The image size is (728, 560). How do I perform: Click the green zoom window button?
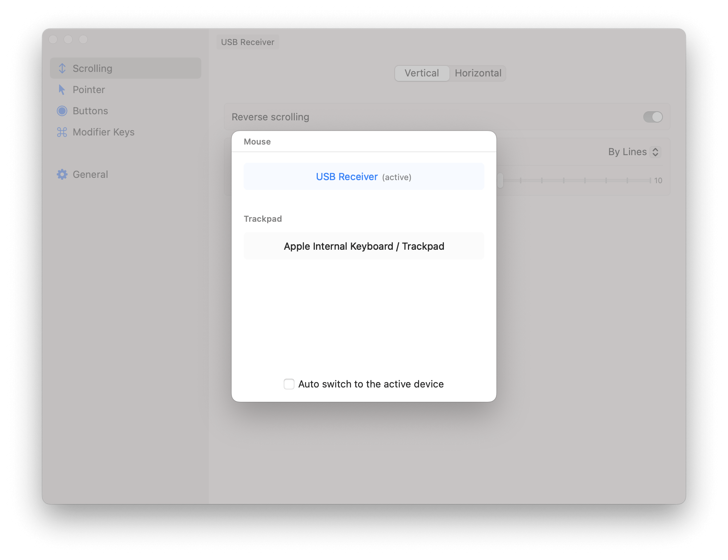[x=83, y=39]
